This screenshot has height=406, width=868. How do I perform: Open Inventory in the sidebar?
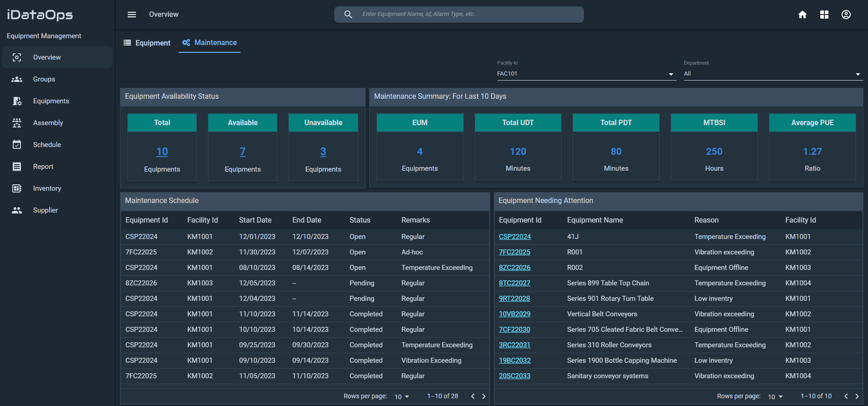(47, 188)
